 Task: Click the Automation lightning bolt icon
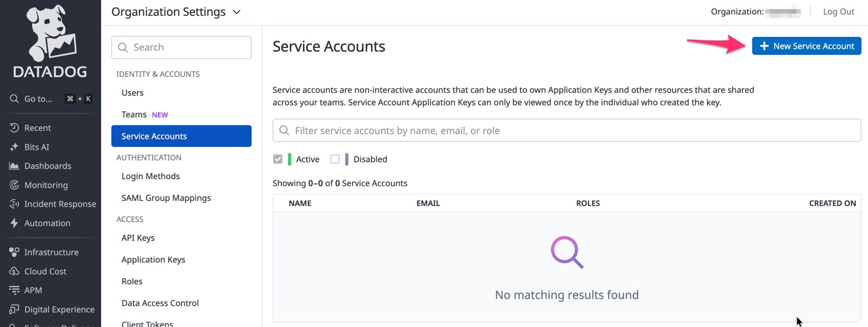(x=14, y=223)
